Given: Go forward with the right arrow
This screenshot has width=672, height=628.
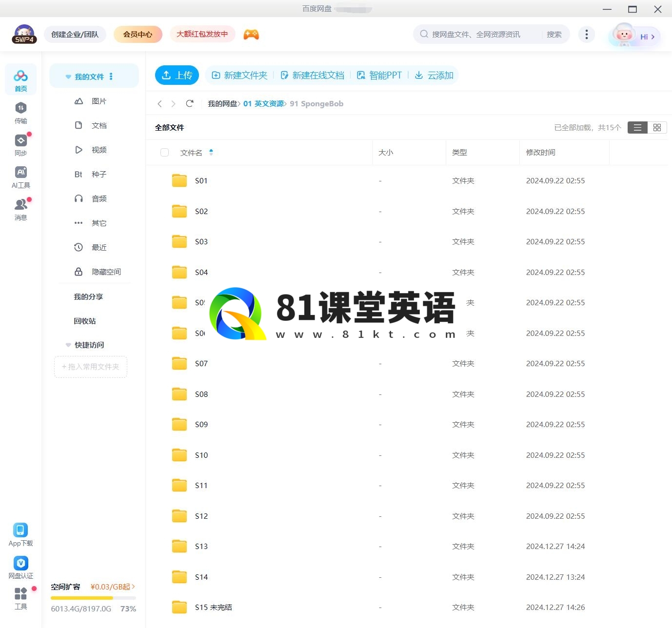Looking at the screenshot, I should point(173,103).
